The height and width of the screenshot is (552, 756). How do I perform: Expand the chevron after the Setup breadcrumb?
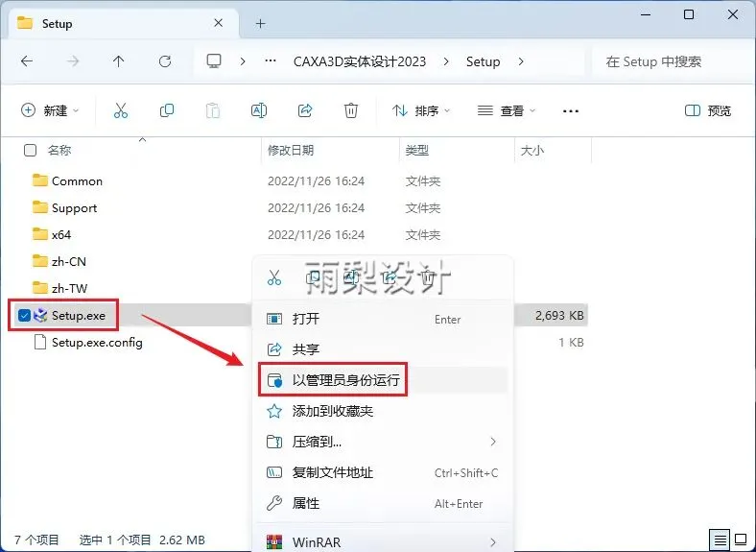point(521,61)
